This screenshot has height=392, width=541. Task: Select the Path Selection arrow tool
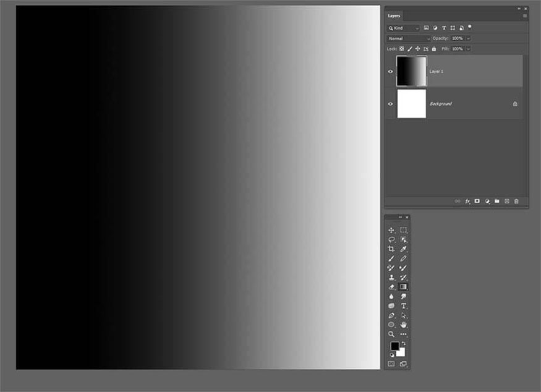coord(403,315)
